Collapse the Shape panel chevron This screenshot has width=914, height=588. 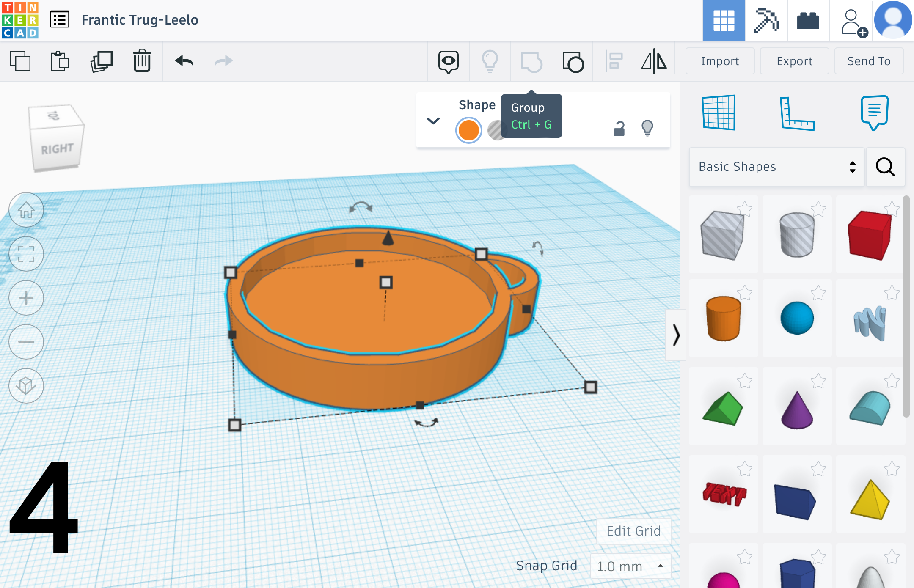click(433, 121)
